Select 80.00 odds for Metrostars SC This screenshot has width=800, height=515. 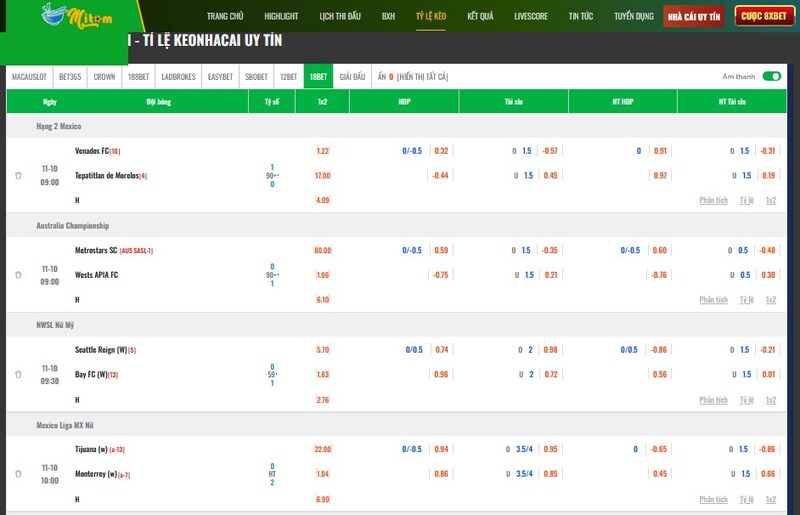pyautogui.click(x=322, y=250)
